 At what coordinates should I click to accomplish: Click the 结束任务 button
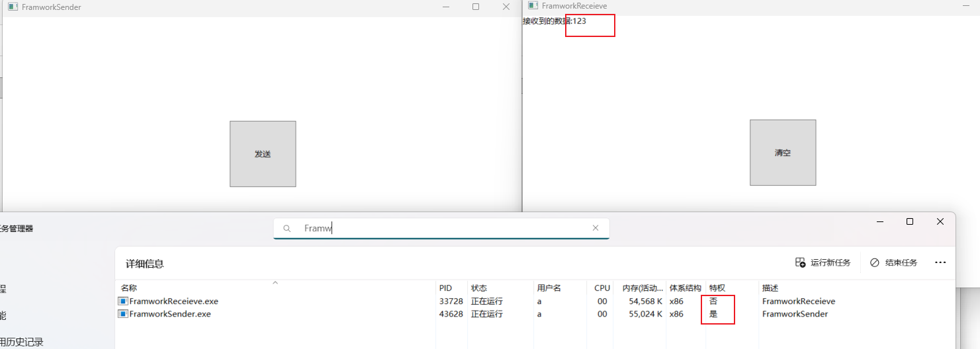click(x=893, y=262)
